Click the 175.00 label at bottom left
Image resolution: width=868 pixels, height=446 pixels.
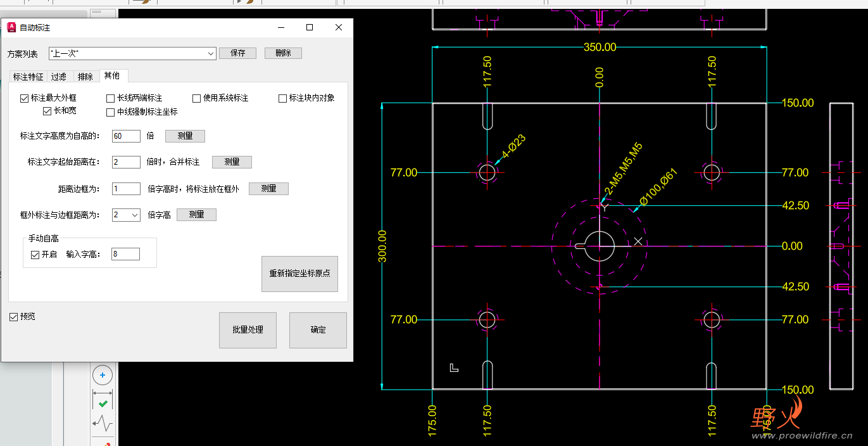pos(432,421)
